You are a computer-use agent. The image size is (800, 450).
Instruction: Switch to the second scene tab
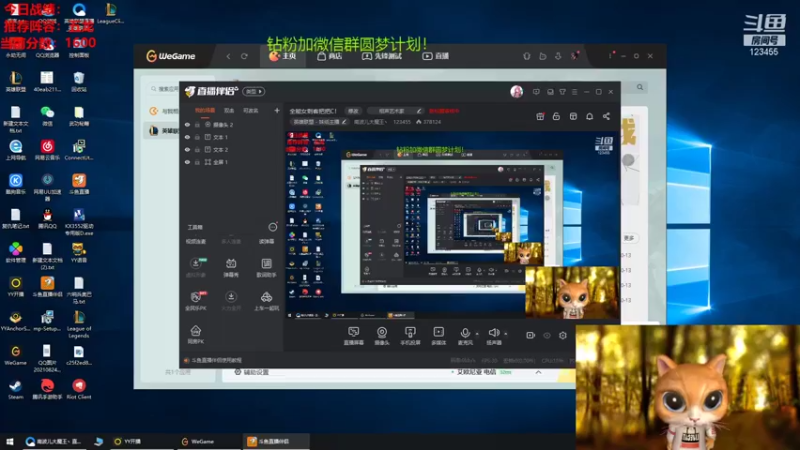(229, 110)
